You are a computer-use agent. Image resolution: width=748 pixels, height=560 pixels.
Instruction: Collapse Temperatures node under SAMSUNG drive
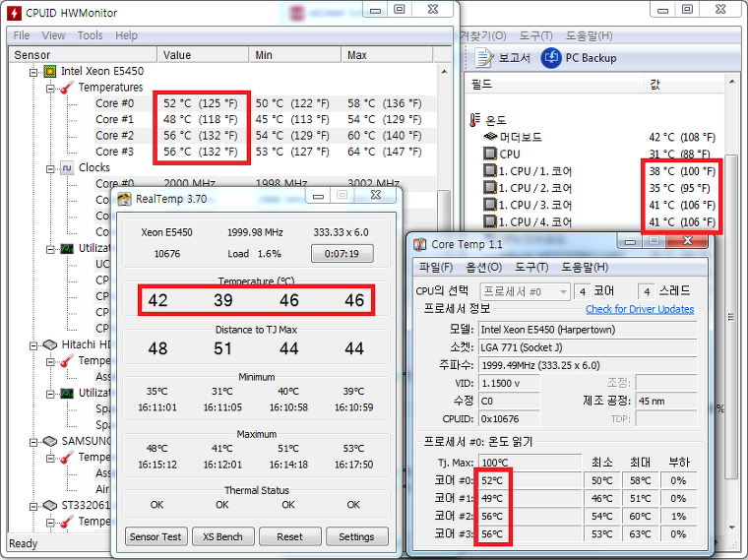(x=50, y=458)
